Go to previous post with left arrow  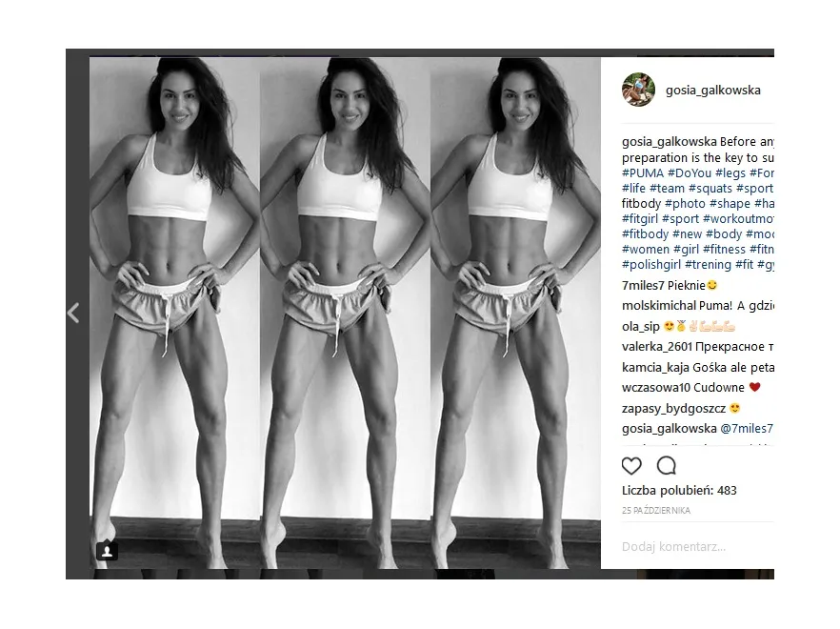point(73,314)
